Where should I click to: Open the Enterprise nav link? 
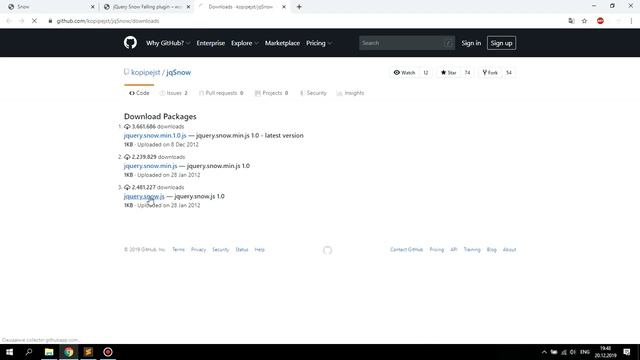pyautogui.click(x=211, y=43)
